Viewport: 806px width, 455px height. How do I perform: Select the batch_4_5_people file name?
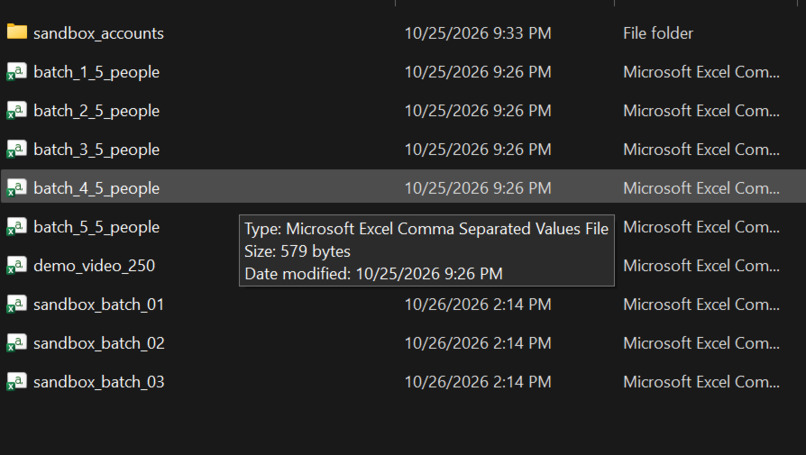pos(97,189)
